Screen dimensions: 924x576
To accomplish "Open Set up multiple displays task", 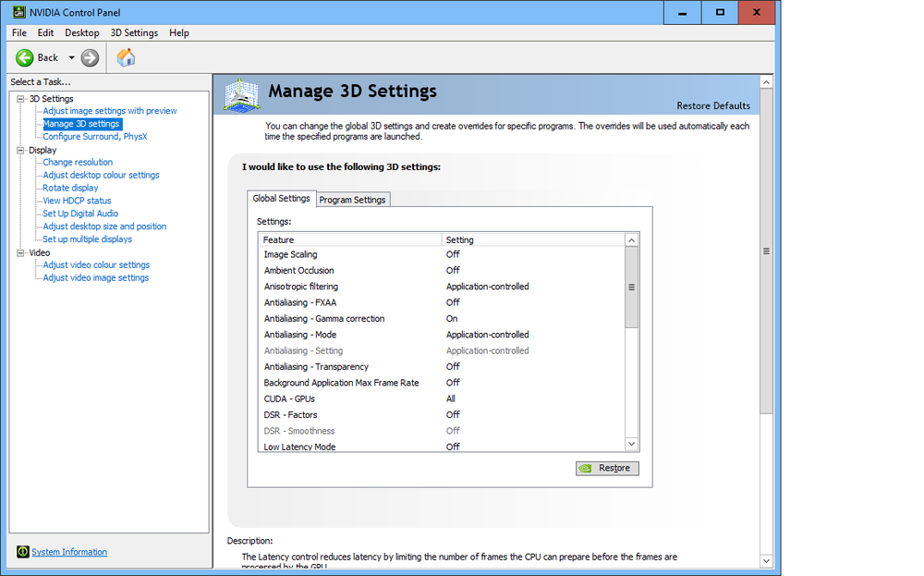I will [x=87, y=239].
